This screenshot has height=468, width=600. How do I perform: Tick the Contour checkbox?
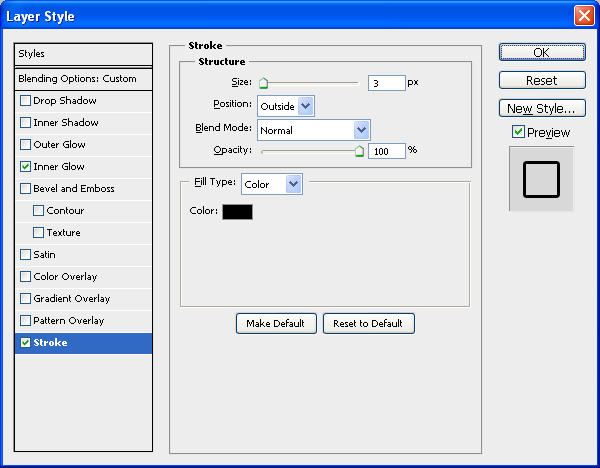38,210
